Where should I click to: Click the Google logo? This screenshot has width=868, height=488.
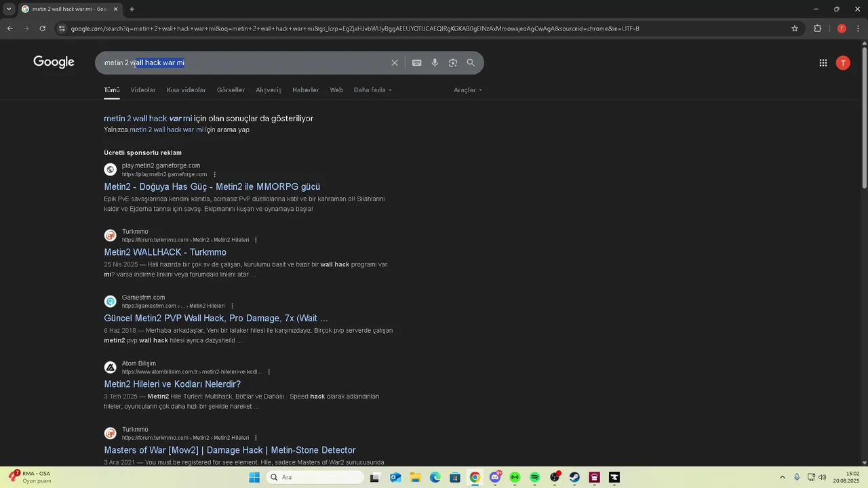coord(54,62)
